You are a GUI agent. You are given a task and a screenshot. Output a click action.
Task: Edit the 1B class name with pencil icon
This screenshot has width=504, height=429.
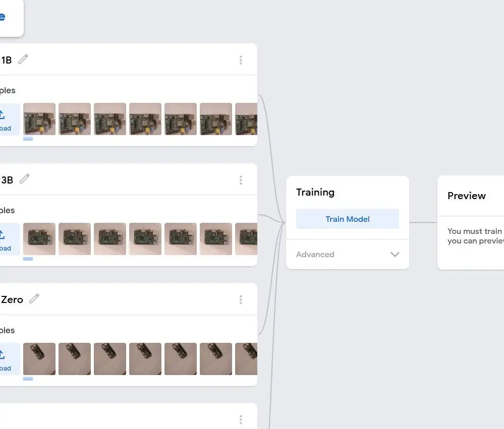point(23,59)
